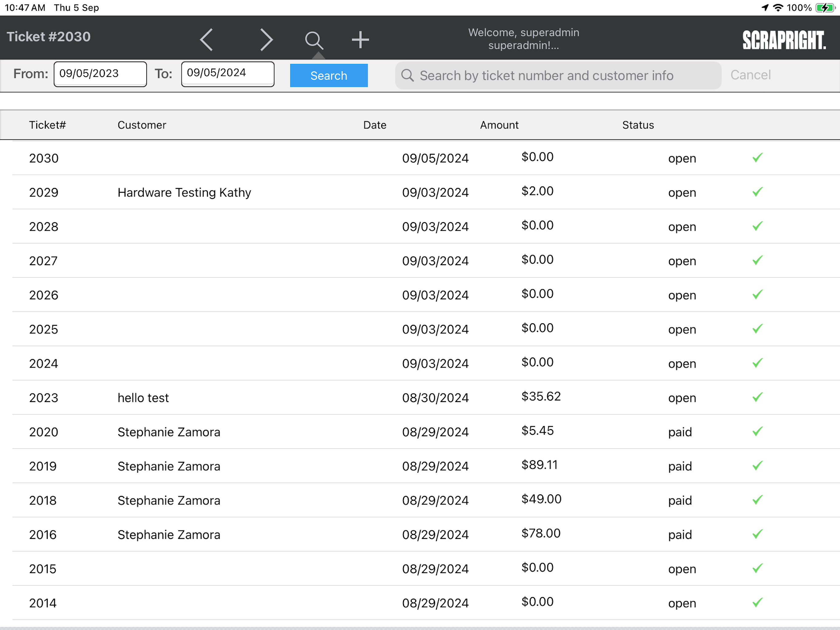Tap the battery indicator in status bar
The width and height of the screenshot is (840, 630).
[x=825, y=8]
